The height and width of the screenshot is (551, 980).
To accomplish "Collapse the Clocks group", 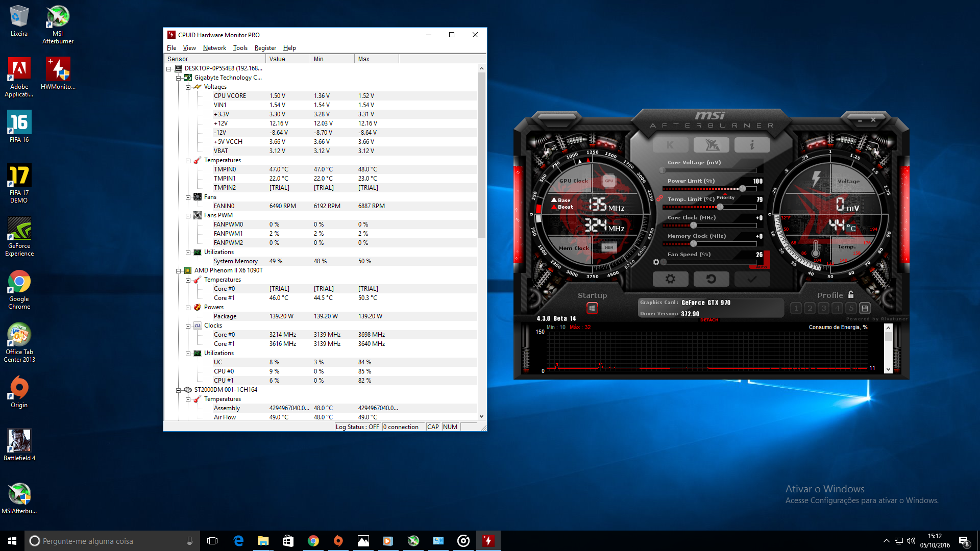I will (x=188, y=326).
